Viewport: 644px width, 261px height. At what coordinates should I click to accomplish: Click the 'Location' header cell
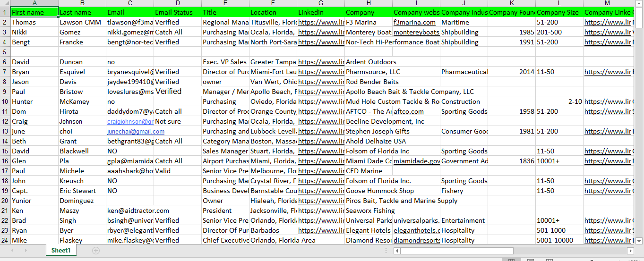[273, 12]
